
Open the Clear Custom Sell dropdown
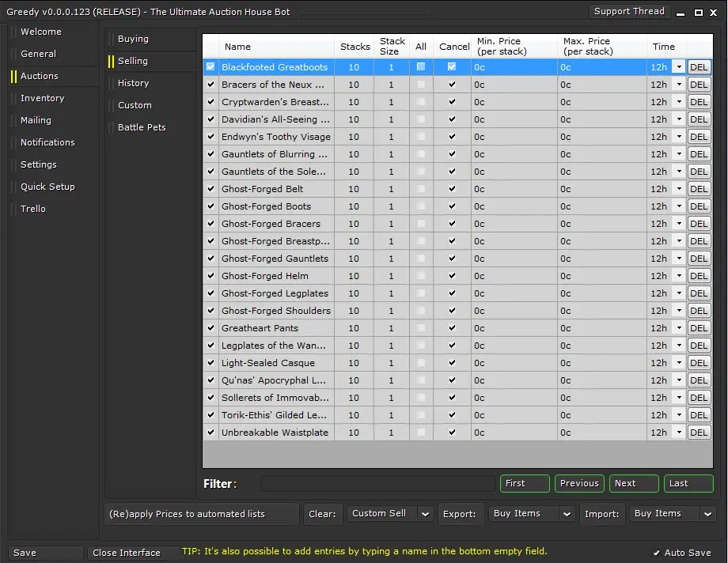[x=425, y=514]
